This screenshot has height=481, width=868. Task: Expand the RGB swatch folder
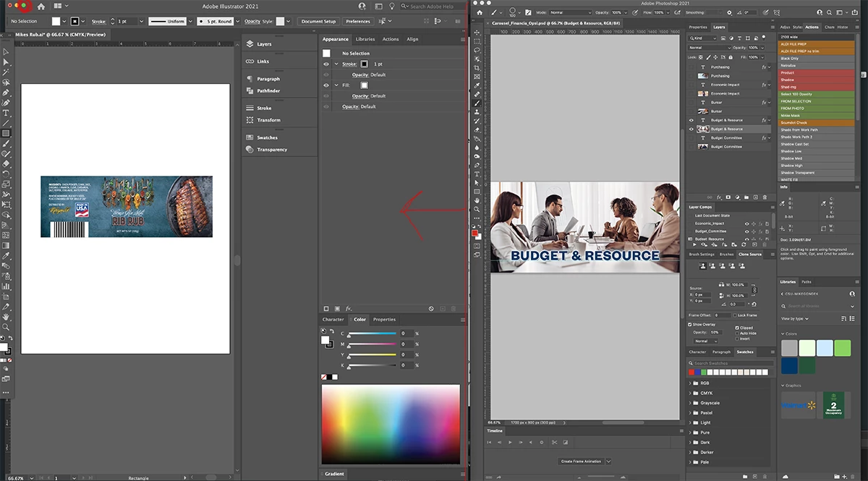point(690,383)
